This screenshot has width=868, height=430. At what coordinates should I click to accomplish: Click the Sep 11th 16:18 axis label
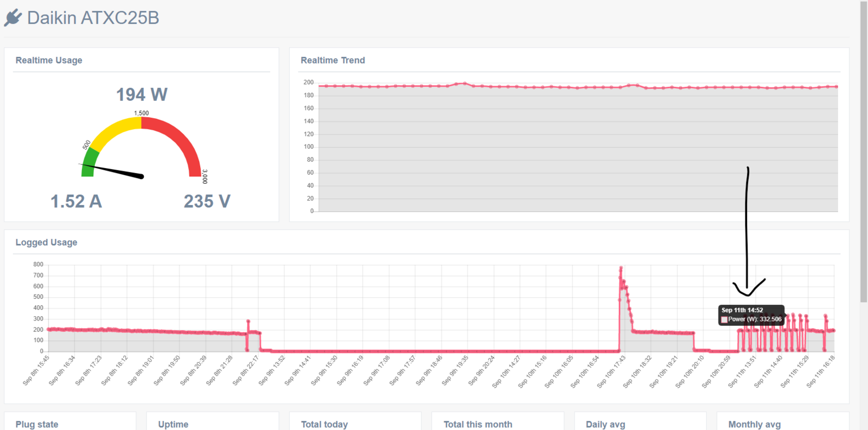tap(821, 371)
